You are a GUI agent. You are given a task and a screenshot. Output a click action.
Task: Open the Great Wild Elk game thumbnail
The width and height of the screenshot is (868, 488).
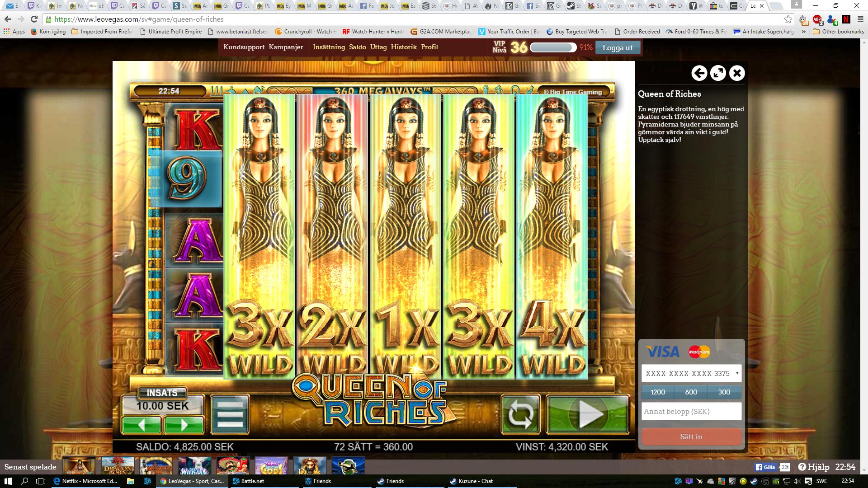tap(194, 466)
